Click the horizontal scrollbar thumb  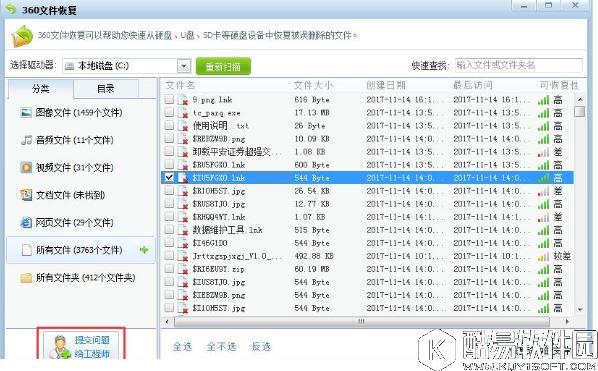click(361, 321)
